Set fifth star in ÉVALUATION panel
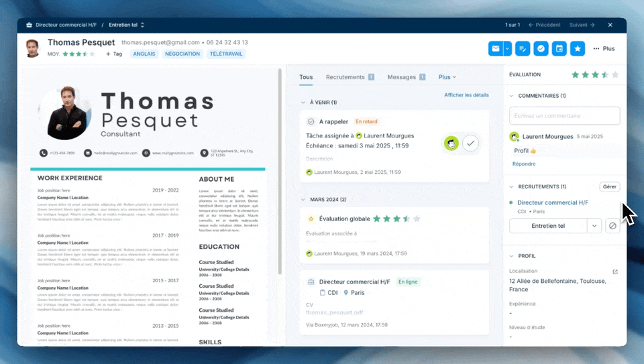The height and width of the screenshot is (364, 644). coord(615,74)
